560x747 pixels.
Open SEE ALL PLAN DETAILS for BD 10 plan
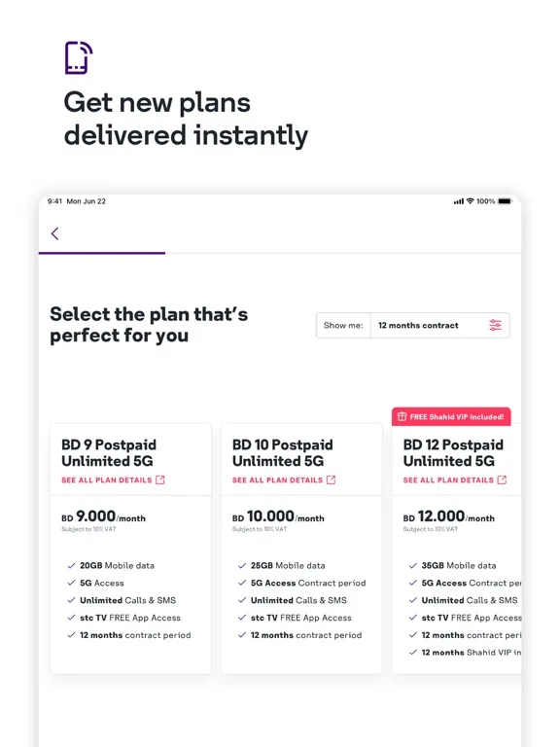278,480
